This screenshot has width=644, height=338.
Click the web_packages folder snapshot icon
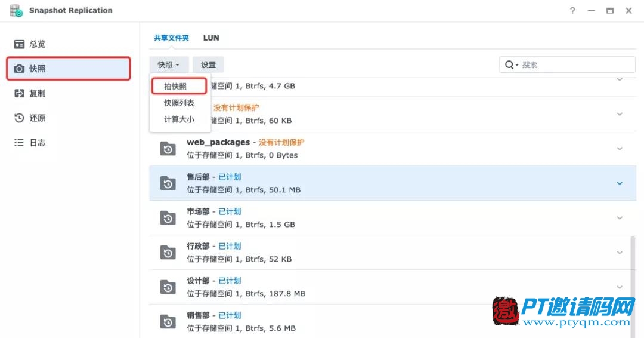click(x=168, y=149)
